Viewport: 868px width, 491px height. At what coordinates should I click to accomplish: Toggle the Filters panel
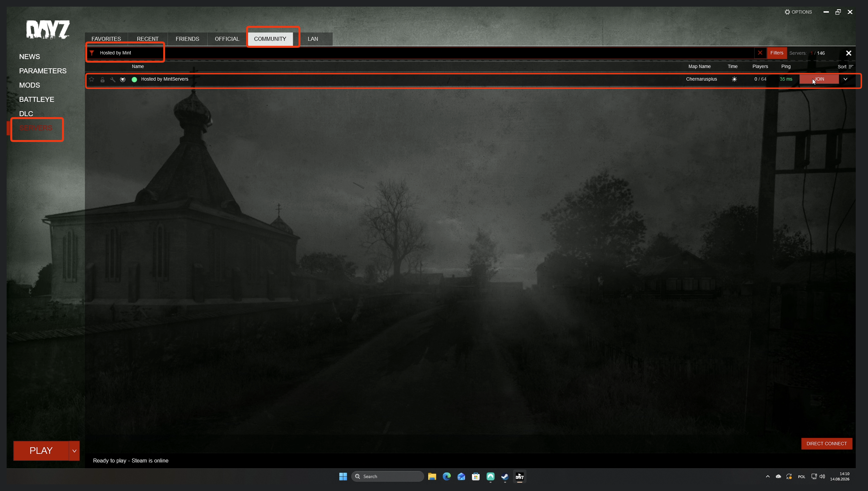pyautogui.click(x=777, y=53)
